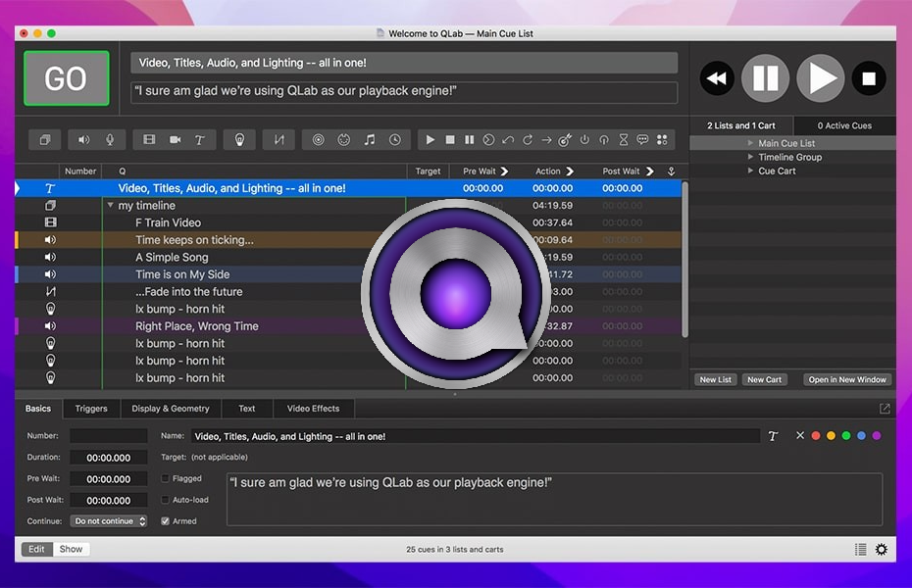Pop out the inspector into separate window
The height and width of the screenshot is (588, 912).
click(885, 409)
